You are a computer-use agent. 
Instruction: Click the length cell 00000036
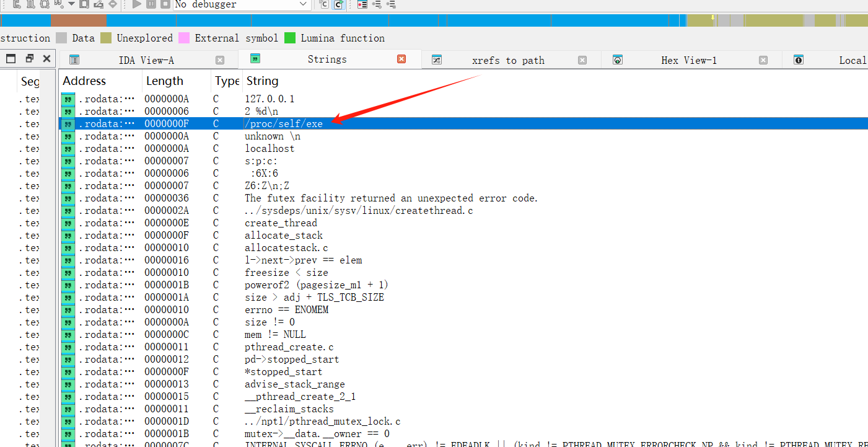167,198
